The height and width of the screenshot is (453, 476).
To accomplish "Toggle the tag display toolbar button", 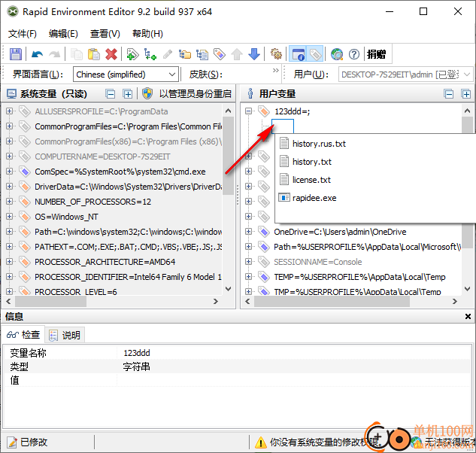I will [315, 54].
